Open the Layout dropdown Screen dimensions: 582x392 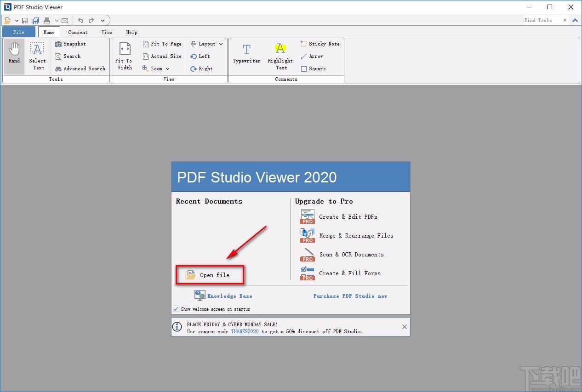pos(206,44)
